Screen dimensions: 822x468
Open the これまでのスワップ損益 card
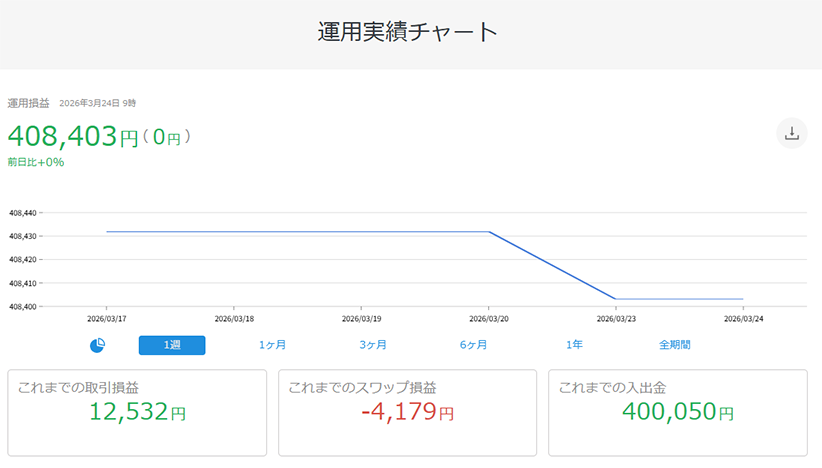point(408,412)
